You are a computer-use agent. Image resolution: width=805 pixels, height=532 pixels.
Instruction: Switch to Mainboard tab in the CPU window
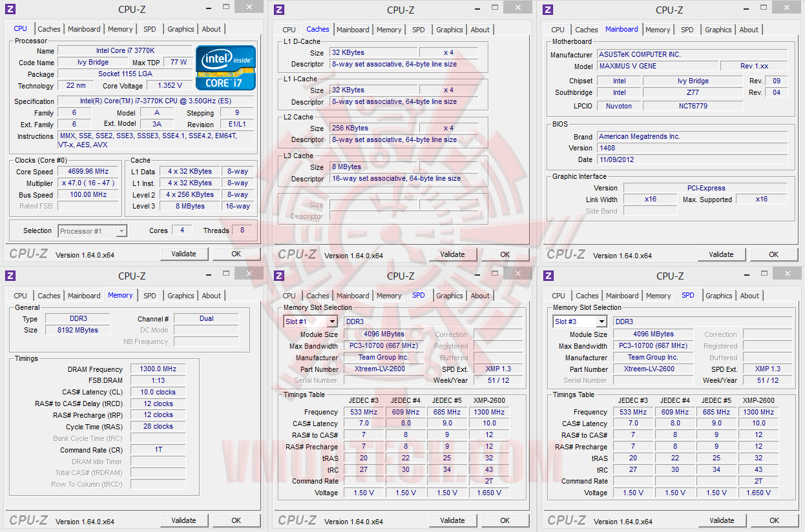(x=85, y=29)
